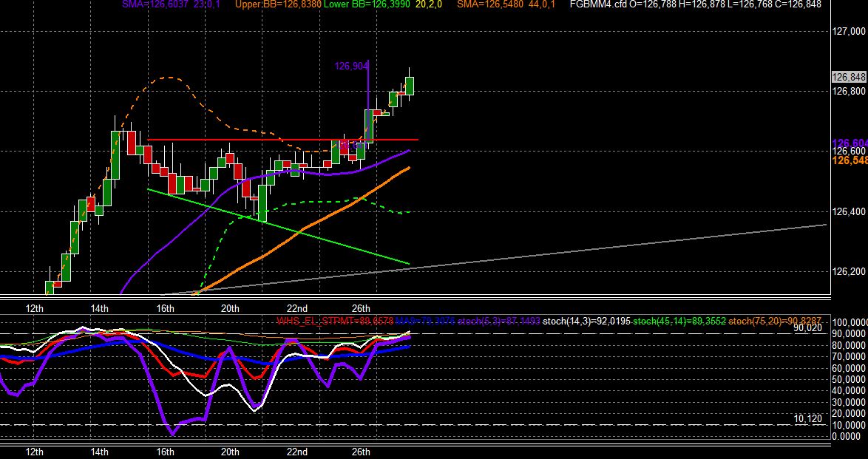Click the FGBMM4.cfd instrument name
Screen dimensions: 868x459
coord(598,4)
